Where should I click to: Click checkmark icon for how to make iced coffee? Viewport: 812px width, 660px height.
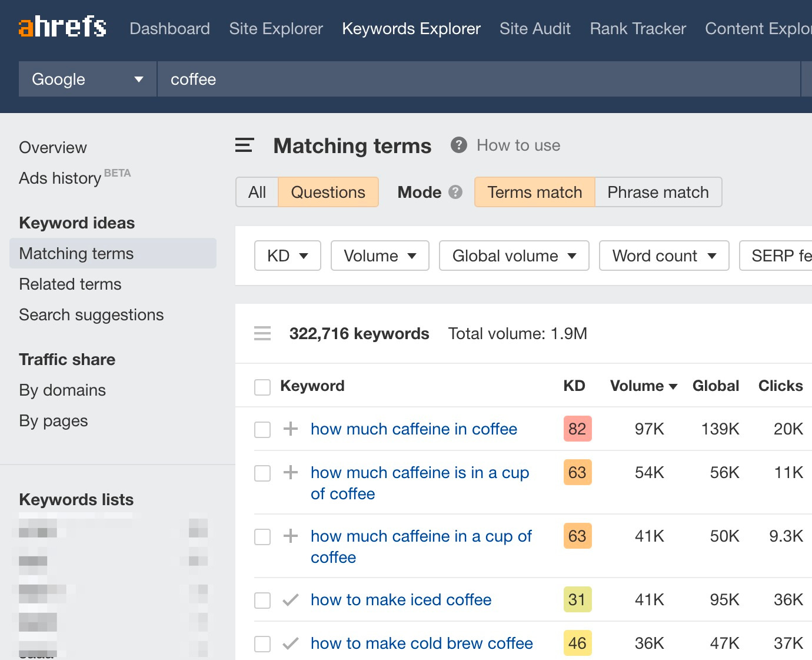[291, 600]
